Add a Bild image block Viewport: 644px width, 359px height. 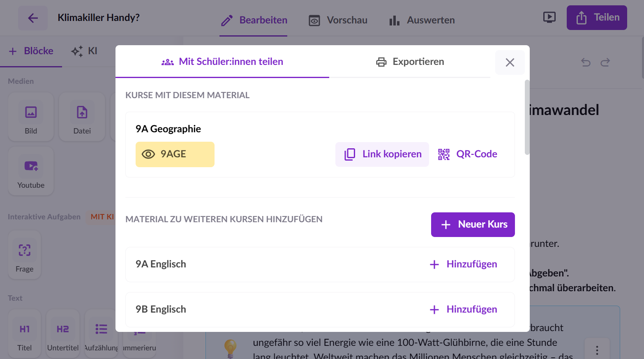point(31,117)
